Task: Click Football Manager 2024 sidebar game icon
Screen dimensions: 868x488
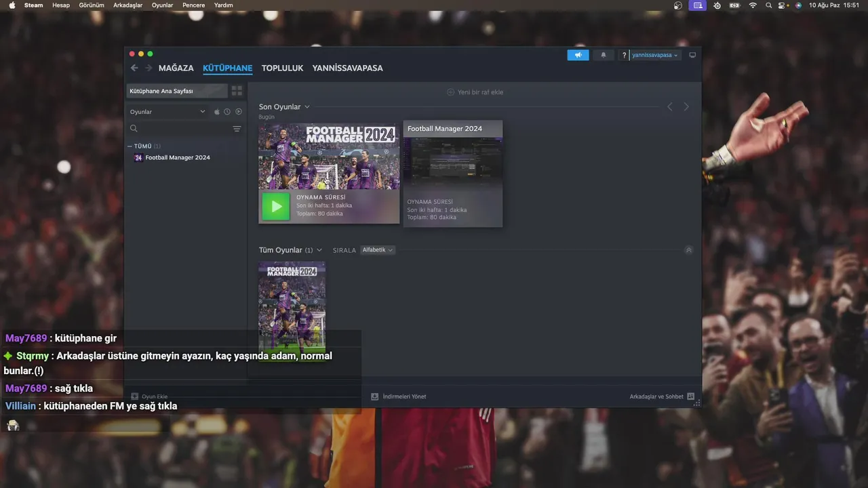Action: pyautogui.click(x=138, y=158)
